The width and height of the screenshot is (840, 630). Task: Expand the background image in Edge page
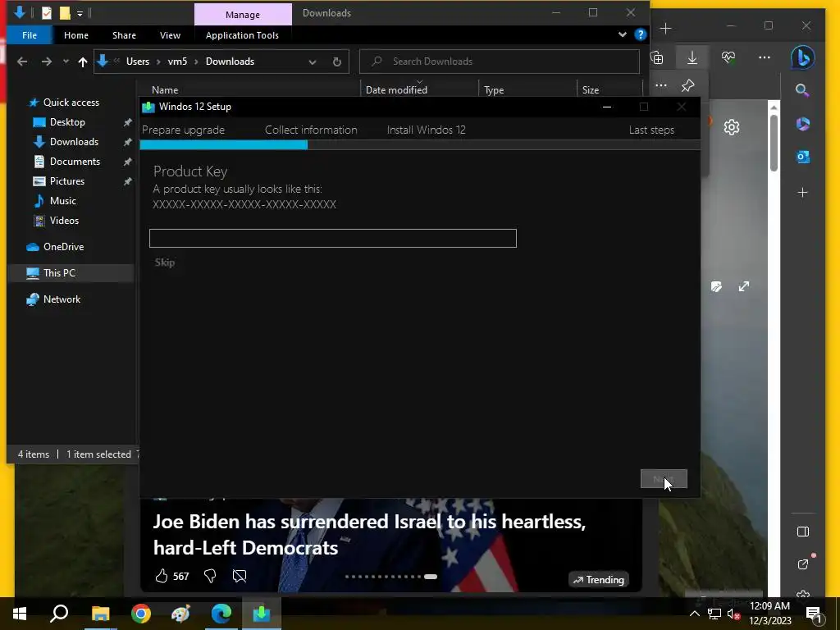pos(743,286)
